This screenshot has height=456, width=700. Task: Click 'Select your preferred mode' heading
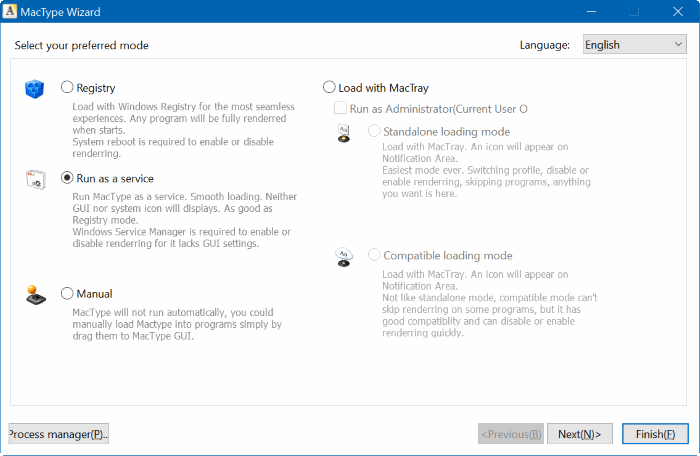click(81, 46)
